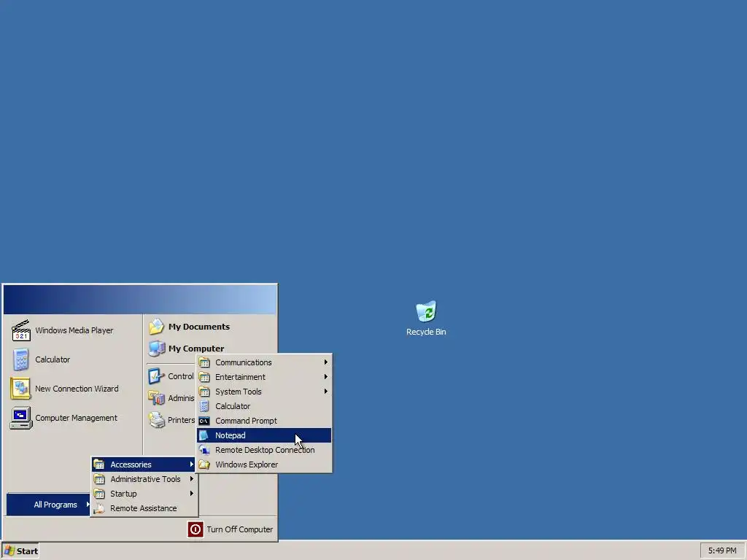
Task: Click the Startup folder icon
Action: coord(99,494)
